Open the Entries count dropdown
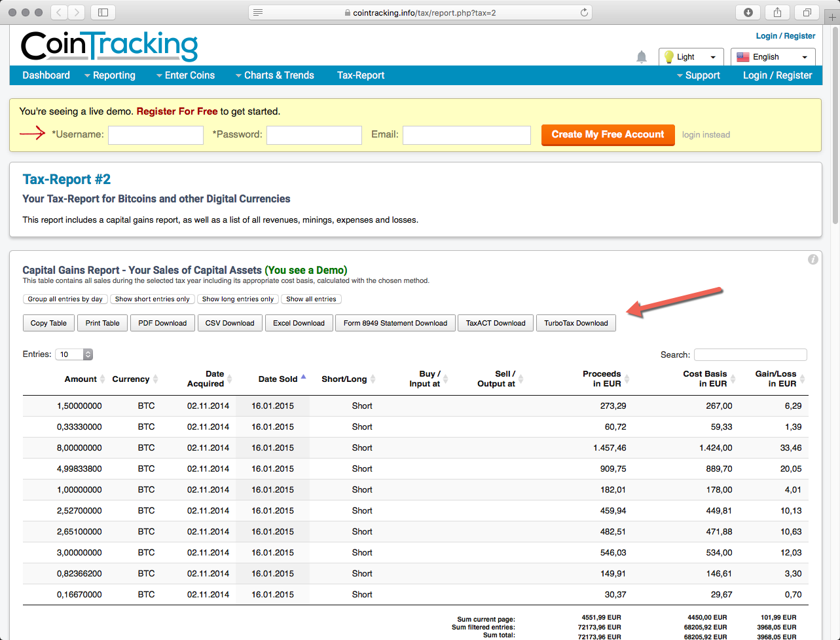This screenshot has width=840, height=640. tap(74, 354)
